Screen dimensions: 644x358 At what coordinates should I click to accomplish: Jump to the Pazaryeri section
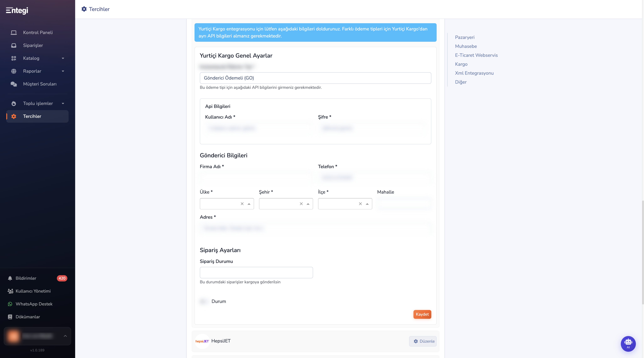click(x=465, y=37)
